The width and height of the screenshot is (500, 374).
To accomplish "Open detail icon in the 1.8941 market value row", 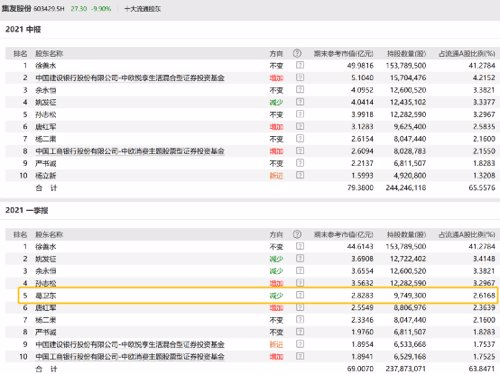I will click(300, 356).
